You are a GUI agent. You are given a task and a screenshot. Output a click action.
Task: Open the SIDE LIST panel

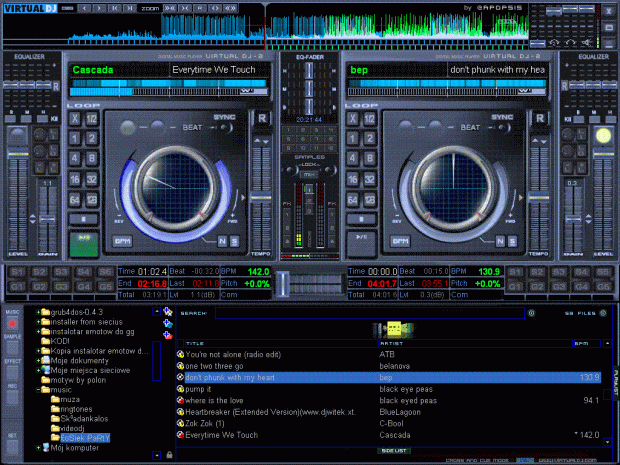point(394,451)
